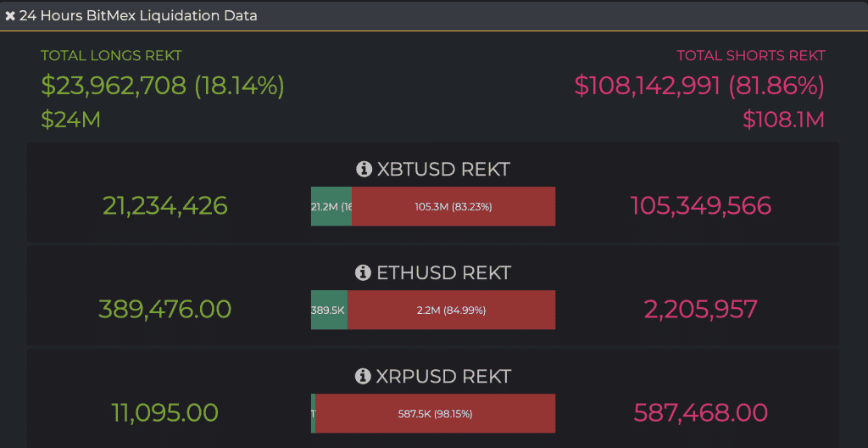Click the ETHUSD REKT info icon
Viewport: 868px width, 448px height.
[363, 272]
